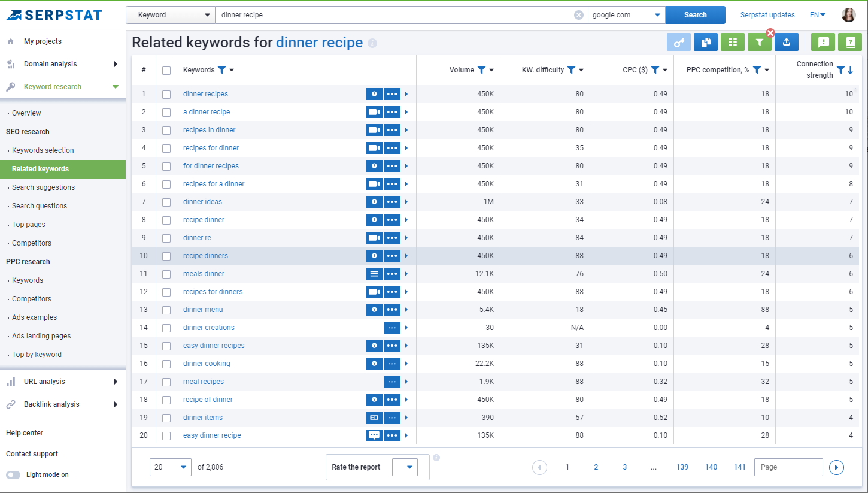
Task: Select the 'recipe dinners' row checkbox
Action: 166,256
